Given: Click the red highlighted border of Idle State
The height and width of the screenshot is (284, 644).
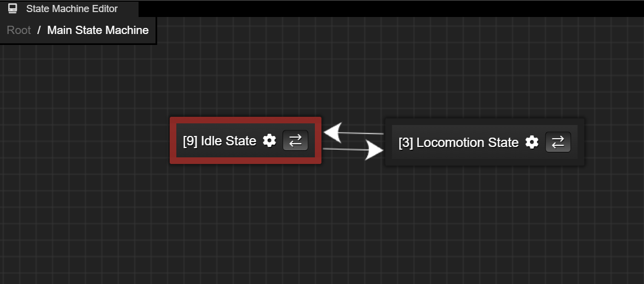Looking at the screenshot, I should tap(245, 120).
